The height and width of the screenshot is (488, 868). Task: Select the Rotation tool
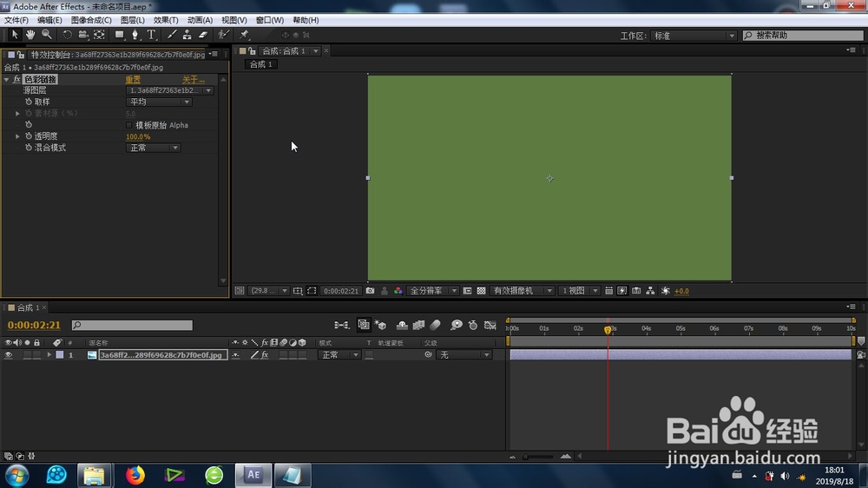pos(67,35)
